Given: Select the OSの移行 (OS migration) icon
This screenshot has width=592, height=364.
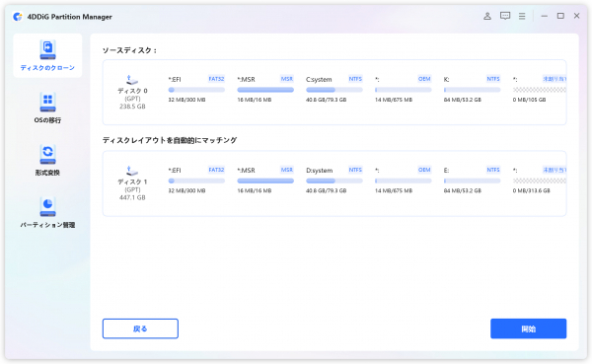Looking at the screenshot, I should (47, 103).
